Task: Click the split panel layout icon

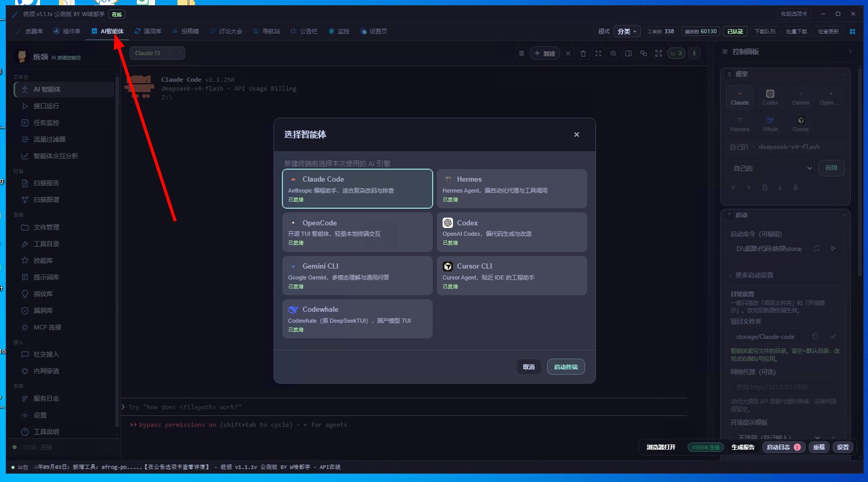Action: [628, 53]
